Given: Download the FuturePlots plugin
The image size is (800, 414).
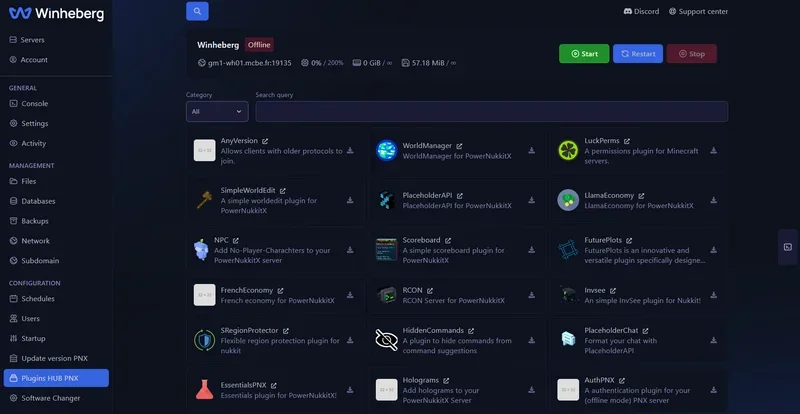Looking at the screenshot, I should (714, 250).
